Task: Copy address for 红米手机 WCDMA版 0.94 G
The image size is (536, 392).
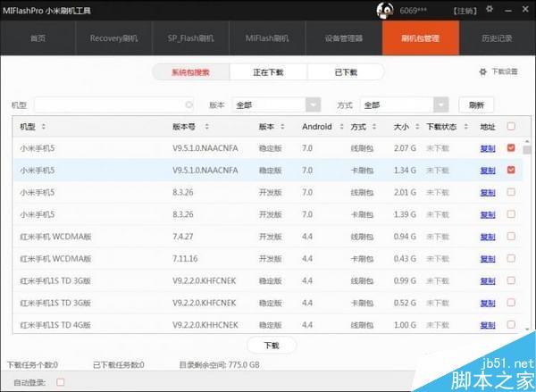Action: pyautogui.click(x=488, y=237)
